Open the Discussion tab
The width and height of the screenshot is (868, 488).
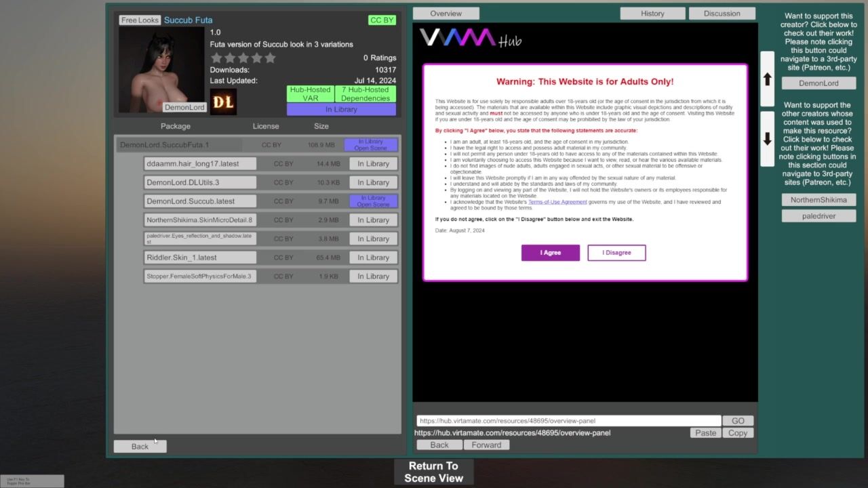722,14
